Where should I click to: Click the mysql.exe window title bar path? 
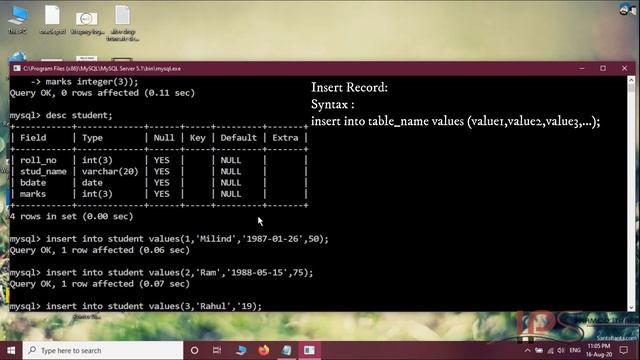click(x=102, y=69)
